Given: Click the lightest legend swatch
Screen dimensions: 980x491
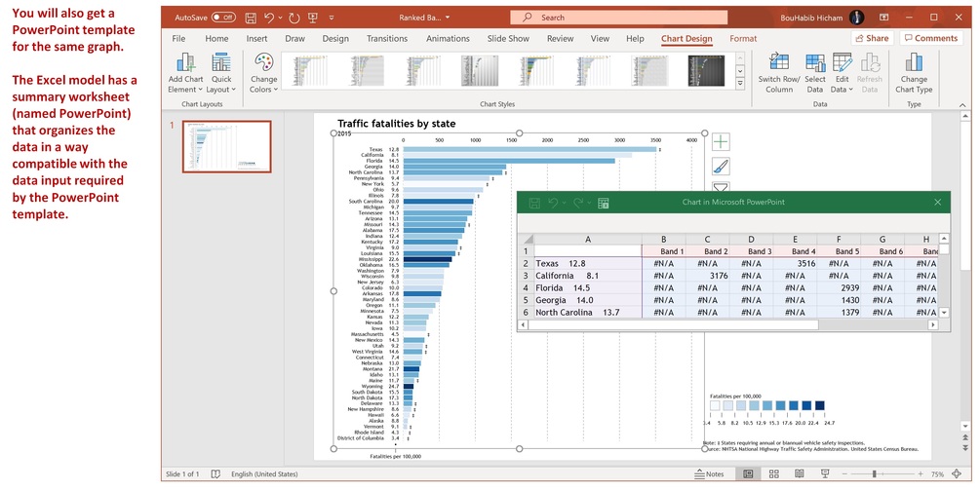Looking at the screenshot, I should click(x=715, y=406).
